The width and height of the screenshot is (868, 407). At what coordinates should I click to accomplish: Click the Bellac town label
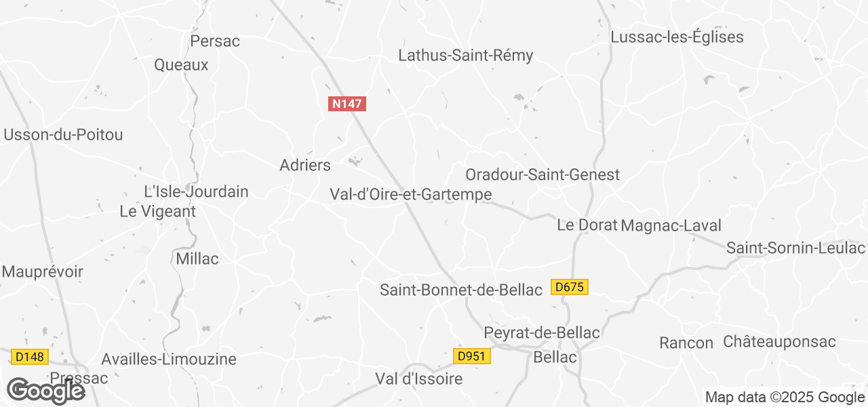click(555, 357)
